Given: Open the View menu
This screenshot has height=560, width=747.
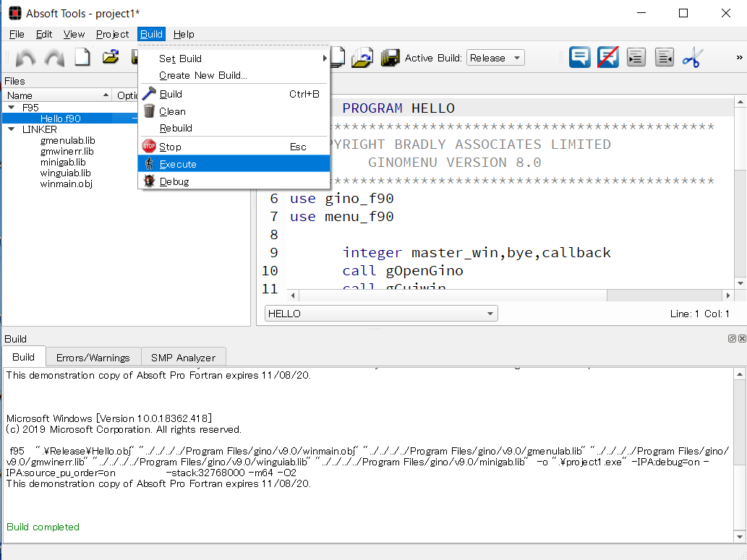Looking at the screenshot, I should (x=74, y=34).
